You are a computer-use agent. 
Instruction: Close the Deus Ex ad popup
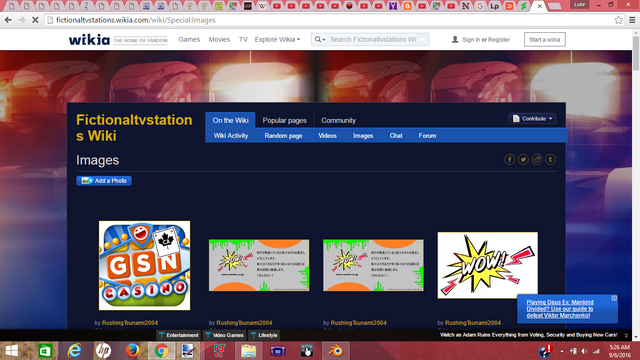tap(614, 298)
